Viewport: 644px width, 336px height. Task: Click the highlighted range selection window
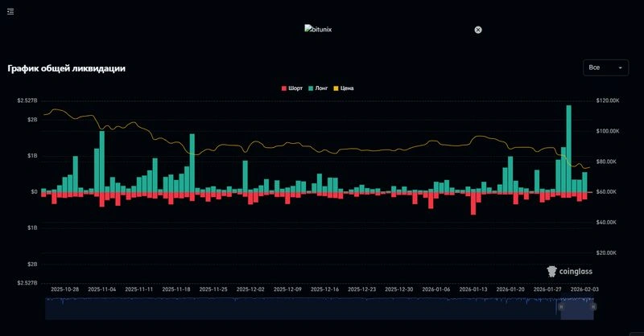(577, 309)
